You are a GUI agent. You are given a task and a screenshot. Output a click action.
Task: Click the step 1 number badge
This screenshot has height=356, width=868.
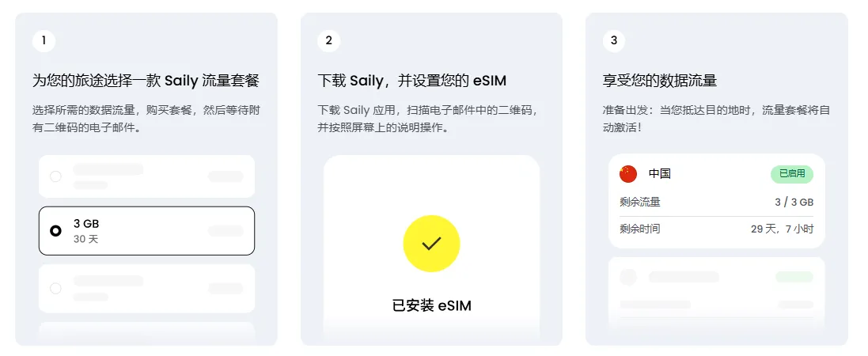pyautogui.click(x=44, y=40)
